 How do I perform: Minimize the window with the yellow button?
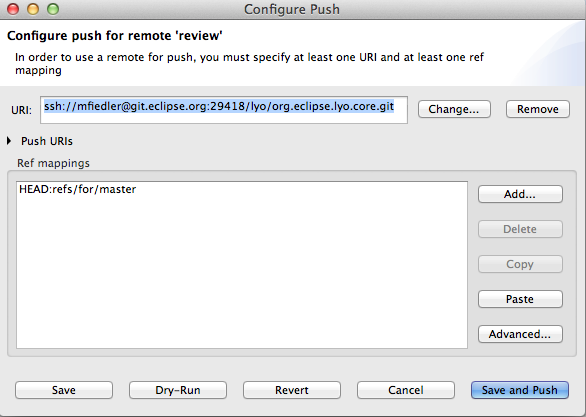pos(33,9)
